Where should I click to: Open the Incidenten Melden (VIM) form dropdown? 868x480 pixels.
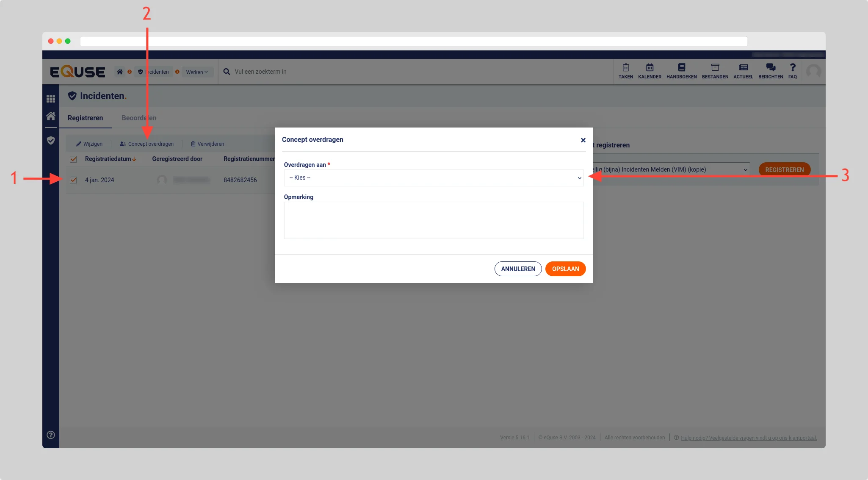[669, 169]
